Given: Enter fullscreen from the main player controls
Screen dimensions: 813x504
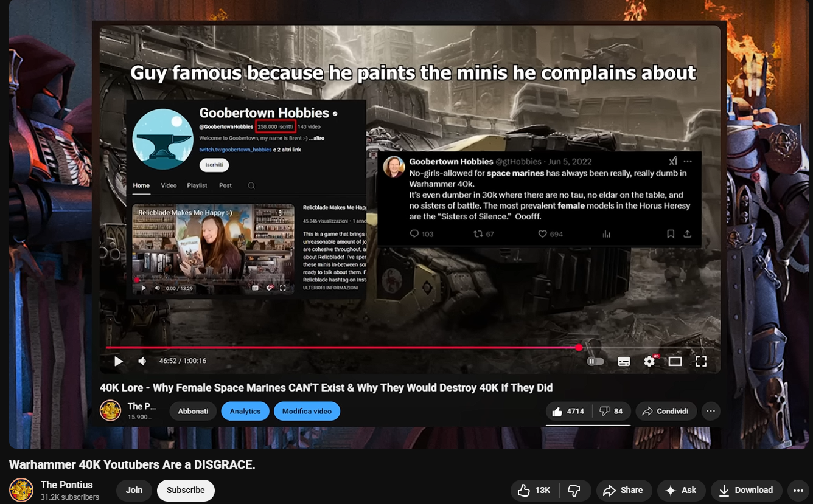Looking at the screenshot, I should coord(701,361).
